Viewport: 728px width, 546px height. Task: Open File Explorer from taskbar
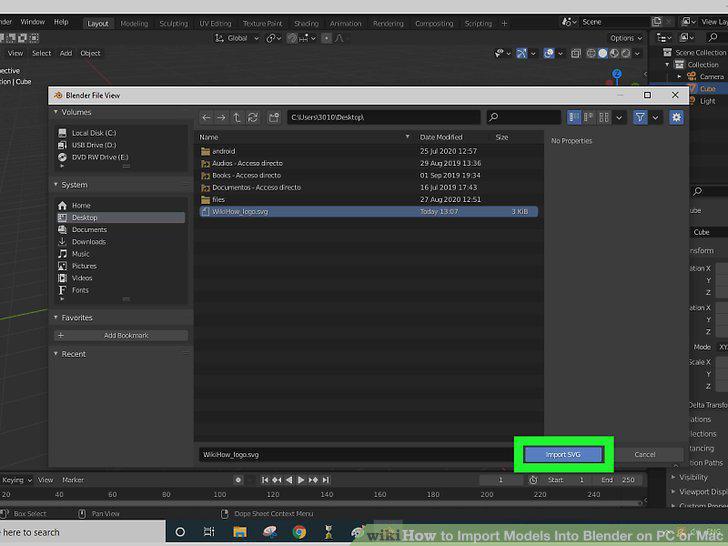coord(240,532)
